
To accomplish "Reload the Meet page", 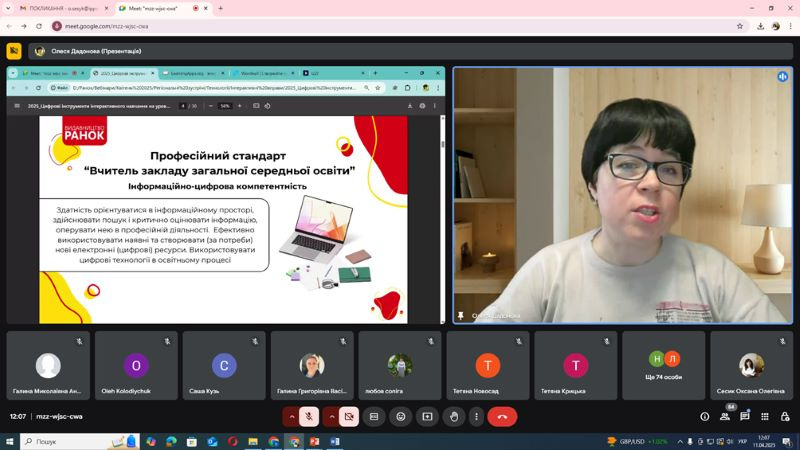I will 39,26.
